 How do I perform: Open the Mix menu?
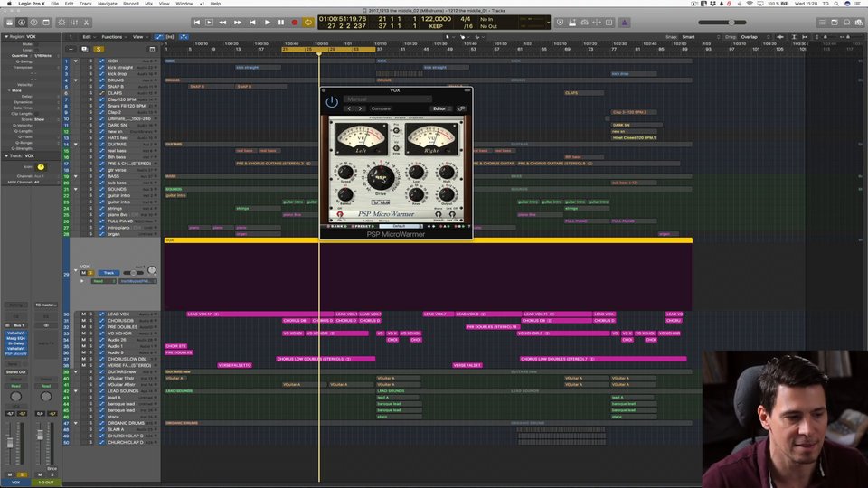(x=148, y=4)
